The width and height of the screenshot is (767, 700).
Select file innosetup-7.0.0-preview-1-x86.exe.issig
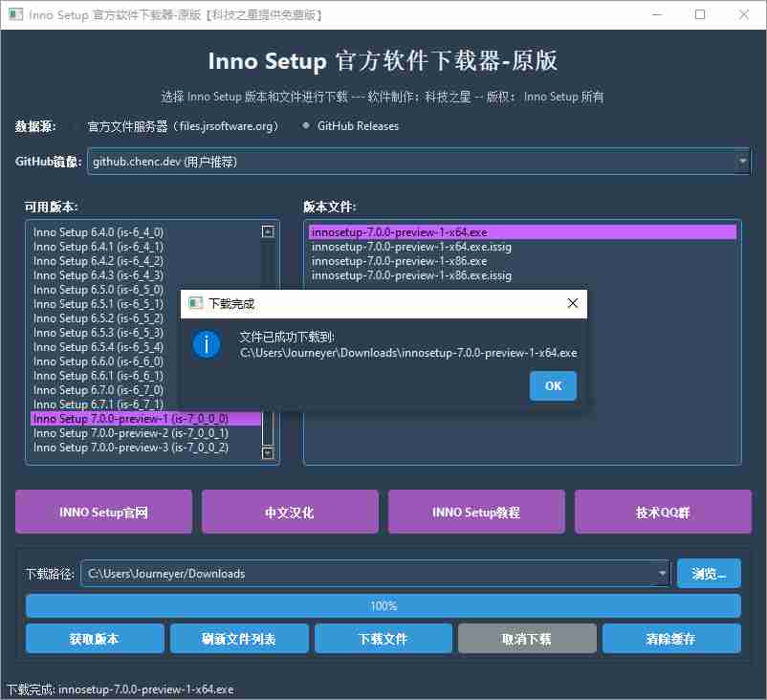522,275
